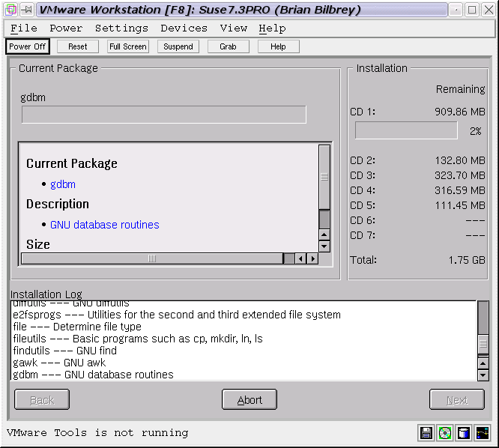The height and width of the screenshot is (448, 499).
Task: Open the Devices menu
Action: pos(184,28)
